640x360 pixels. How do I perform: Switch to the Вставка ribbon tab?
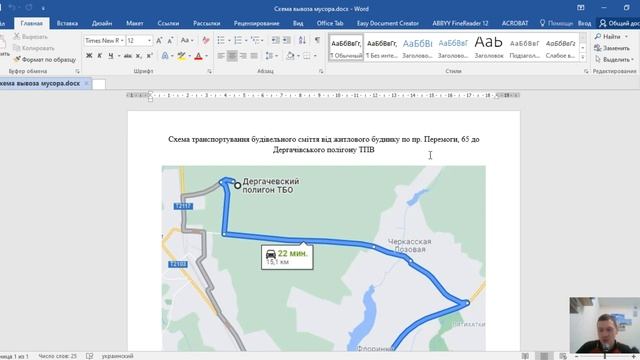point(67,23)
